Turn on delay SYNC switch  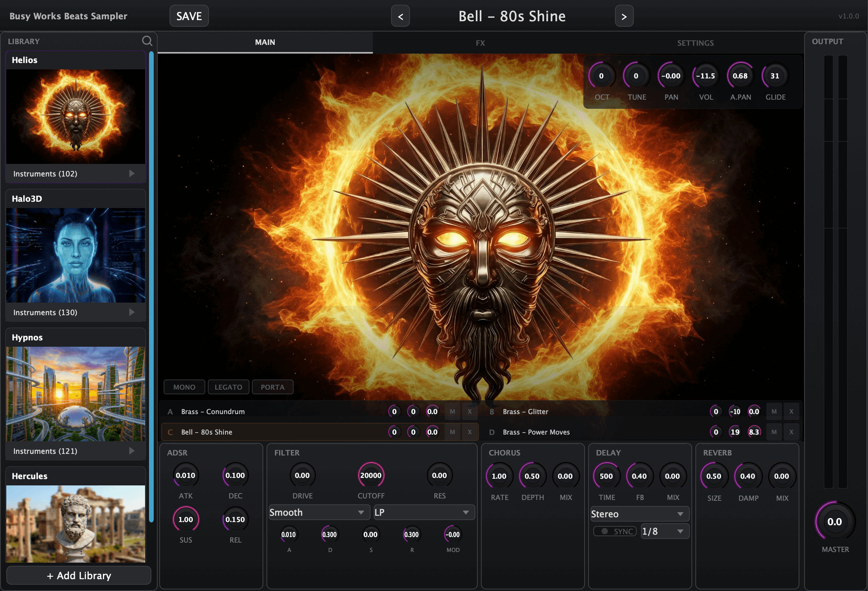615,531
